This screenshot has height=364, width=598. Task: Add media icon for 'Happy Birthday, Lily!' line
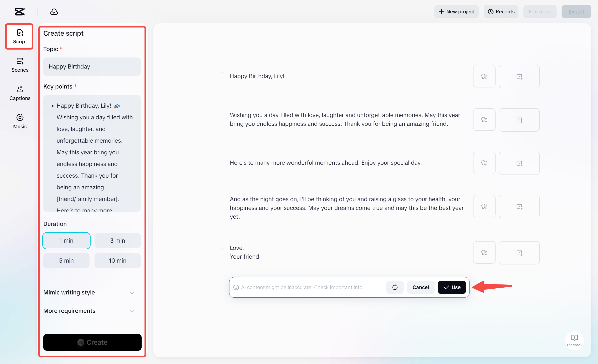[x=519, y=77]
